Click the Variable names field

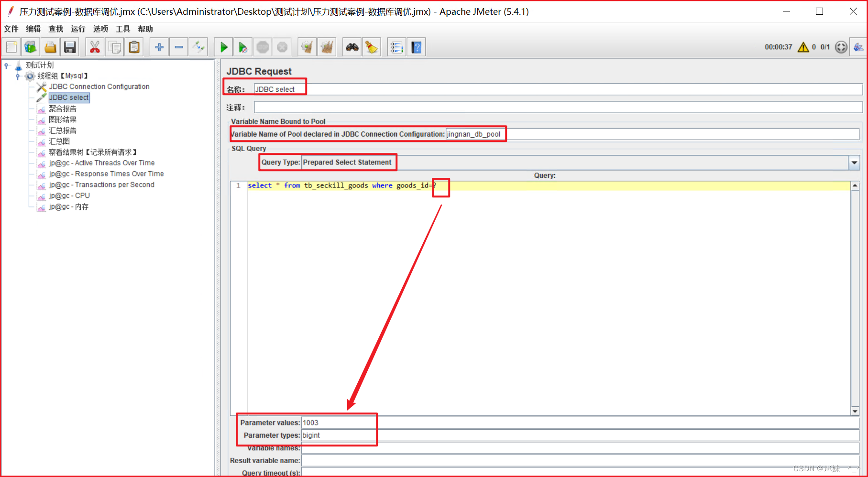(x=580, y=448)
